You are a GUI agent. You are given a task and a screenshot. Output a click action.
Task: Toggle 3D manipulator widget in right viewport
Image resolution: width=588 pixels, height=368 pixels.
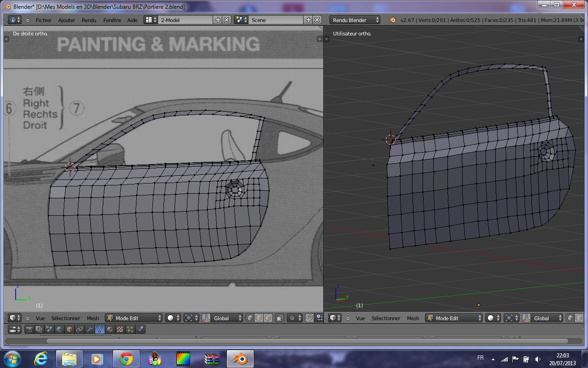(x=527, y=318)
